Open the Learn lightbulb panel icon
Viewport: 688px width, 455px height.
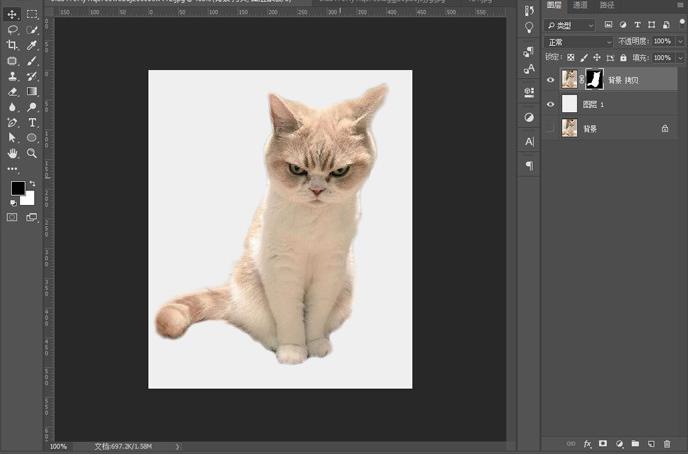click(x=529, y=28)
